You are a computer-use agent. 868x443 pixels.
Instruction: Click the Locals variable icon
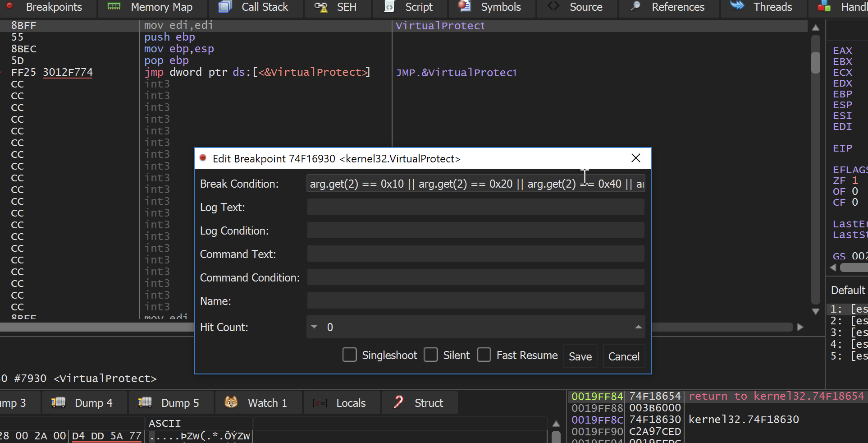click(320, 403)
